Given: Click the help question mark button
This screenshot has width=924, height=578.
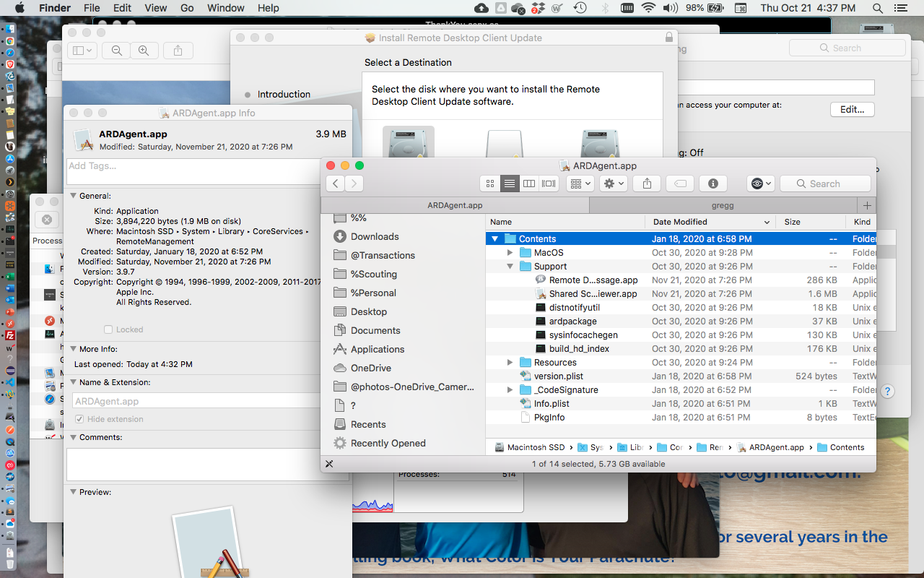Looking at the screenshot, I should 887,391.
